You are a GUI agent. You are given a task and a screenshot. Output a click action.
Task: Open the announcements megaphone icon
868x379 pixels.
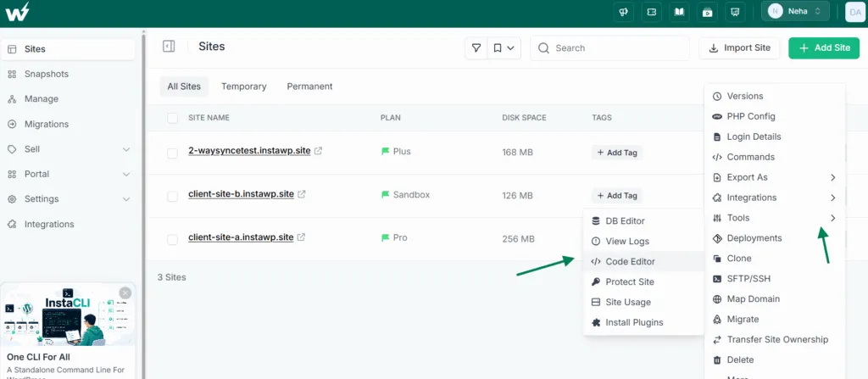(x=624, y=12)
